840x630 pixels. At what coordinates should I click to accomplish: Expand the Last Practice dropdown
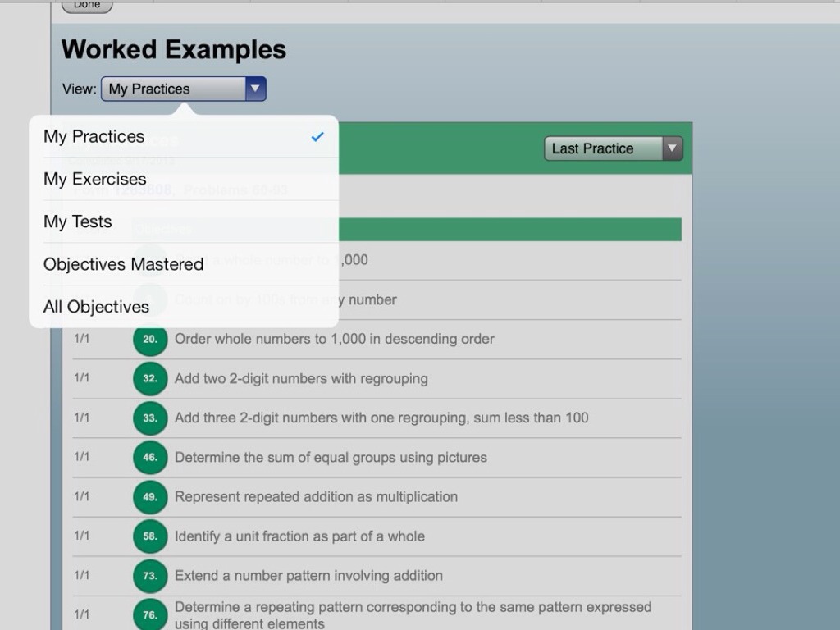(613, 148)
